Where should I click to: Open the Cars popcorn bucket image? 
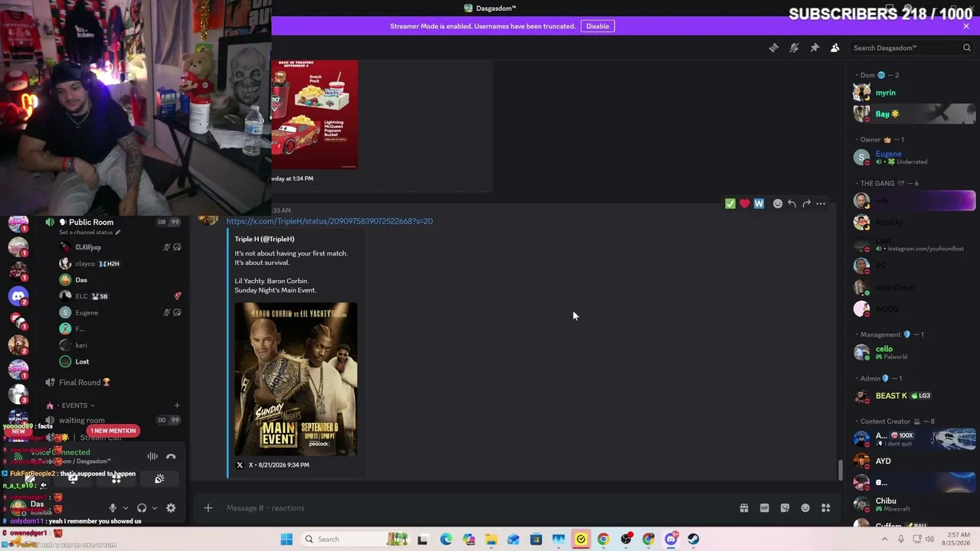click(x=314, y=114)
